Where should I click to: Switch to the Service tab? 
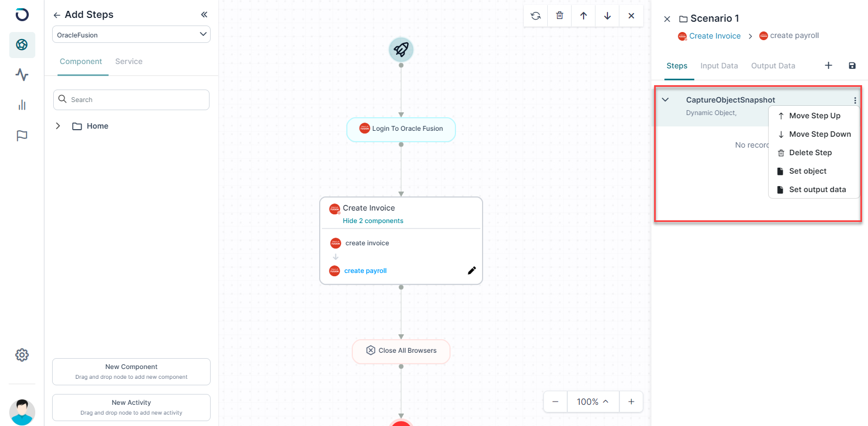tap(129, 61)
